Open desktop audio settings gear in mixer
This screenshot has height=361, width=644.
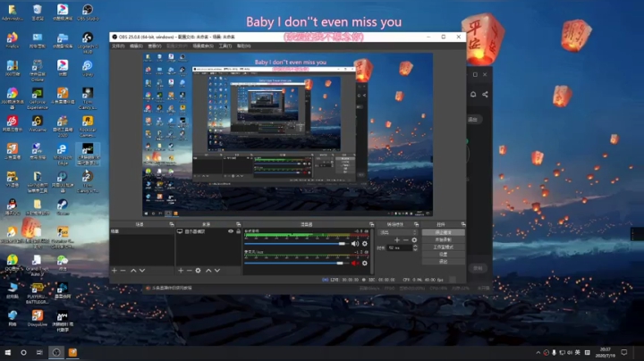[x=365, y=244]
